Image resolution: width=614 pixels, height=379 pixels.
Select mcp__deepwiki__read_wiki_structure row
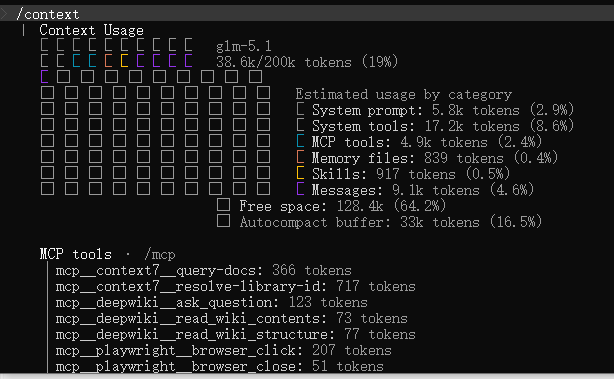click(x=235, y=335)
